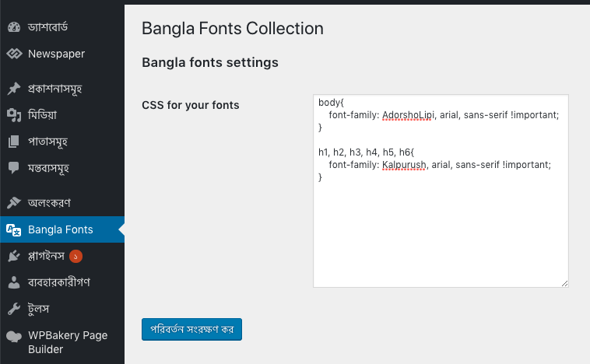Click the body{ line in the textarea
This screenshot has width=590, height=364.
point(331,103)
